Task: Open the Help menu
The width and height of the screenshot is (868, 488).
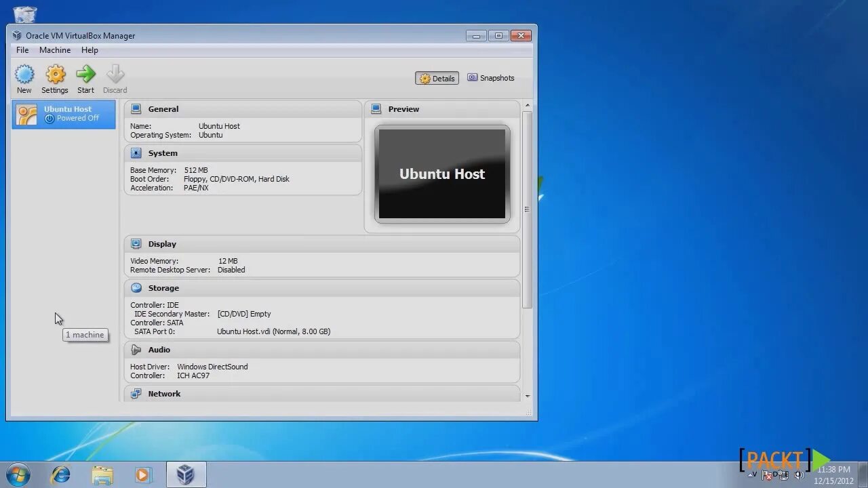Action: coord(90,50)
